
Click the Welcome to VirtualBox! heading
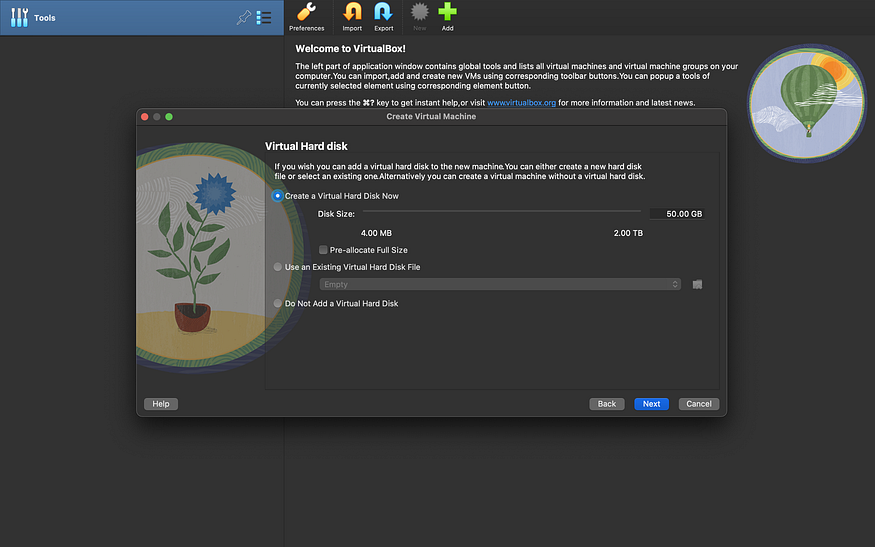350,49
